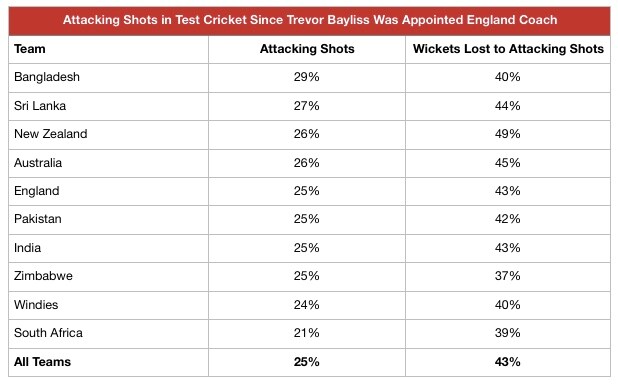This screenshot has width=618, height=386.
Task: Click the Attacking Shots column header
Action: [x=307, y=49]
